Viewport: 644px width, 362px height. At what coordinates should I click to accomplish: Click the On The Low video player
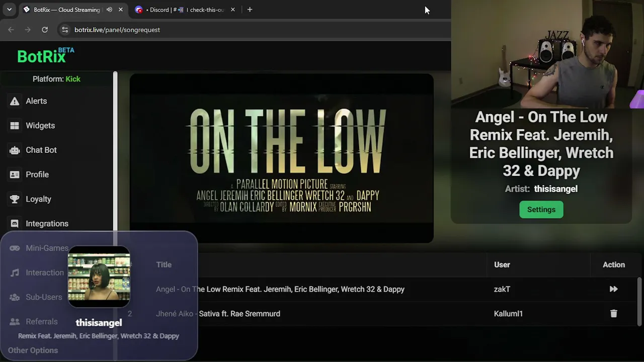click(282, 158)
